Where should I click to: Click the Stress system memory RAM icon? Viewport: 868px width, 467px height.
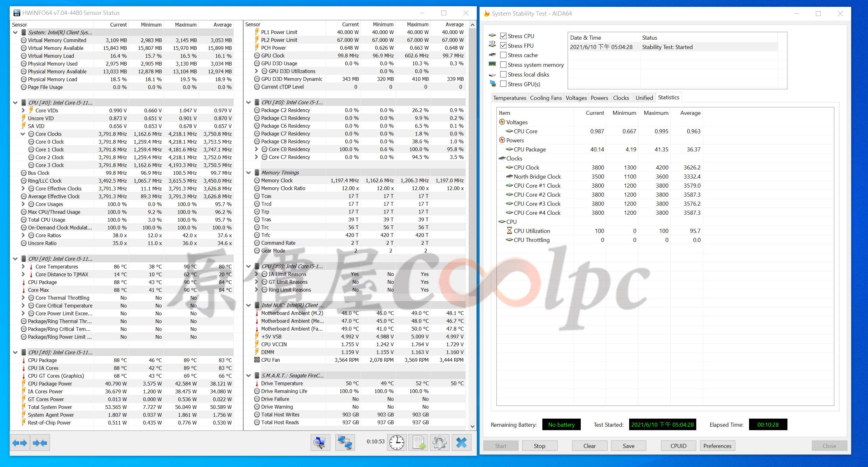click(492, 64)
